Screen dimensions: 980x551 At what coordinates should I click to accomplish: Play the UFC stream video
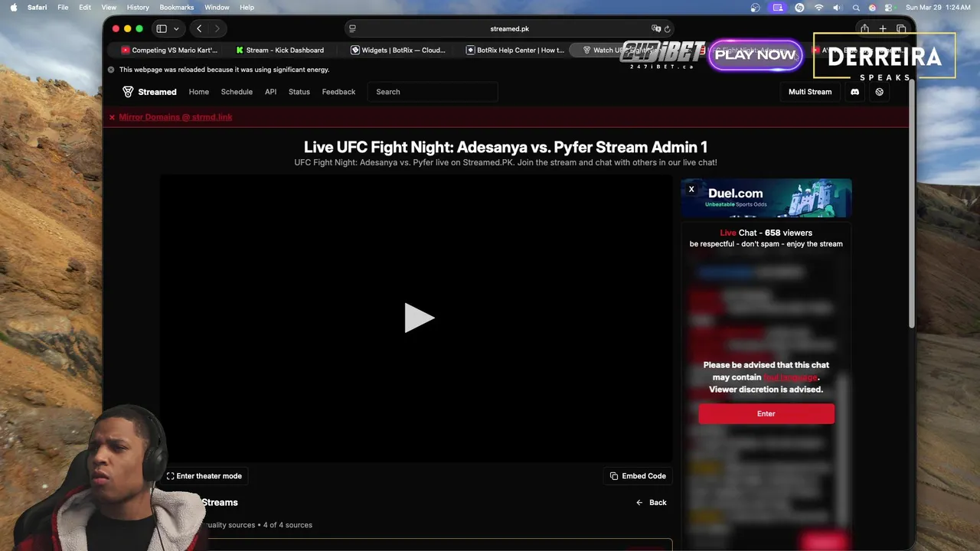coord(419,318)
